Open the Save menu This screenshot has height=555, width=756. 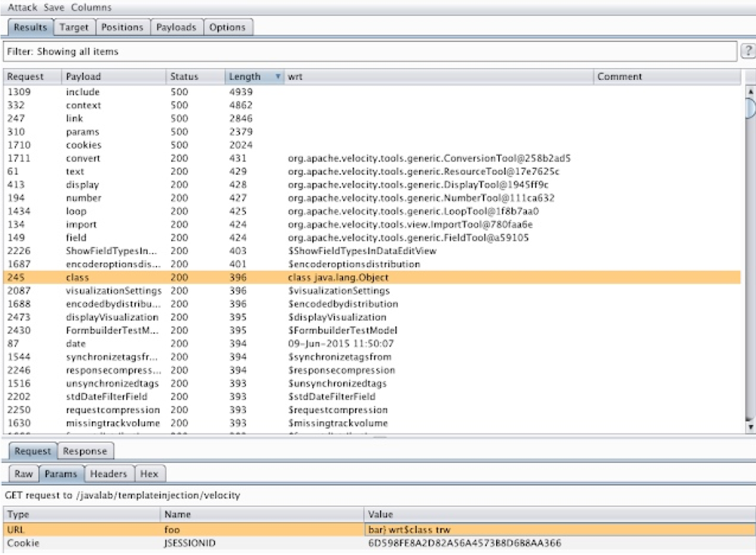point(54,7)
